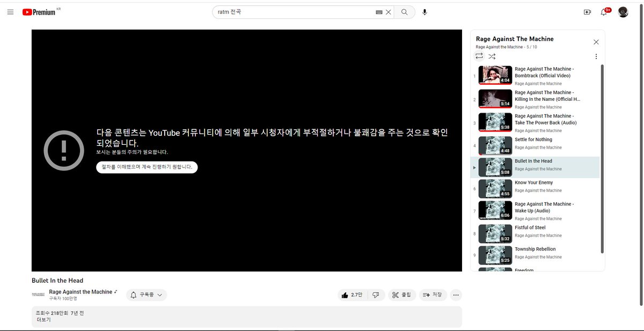644x331 pixels.
Task: Click playlist owner link under panel title
Action: (x=499, y=47)
